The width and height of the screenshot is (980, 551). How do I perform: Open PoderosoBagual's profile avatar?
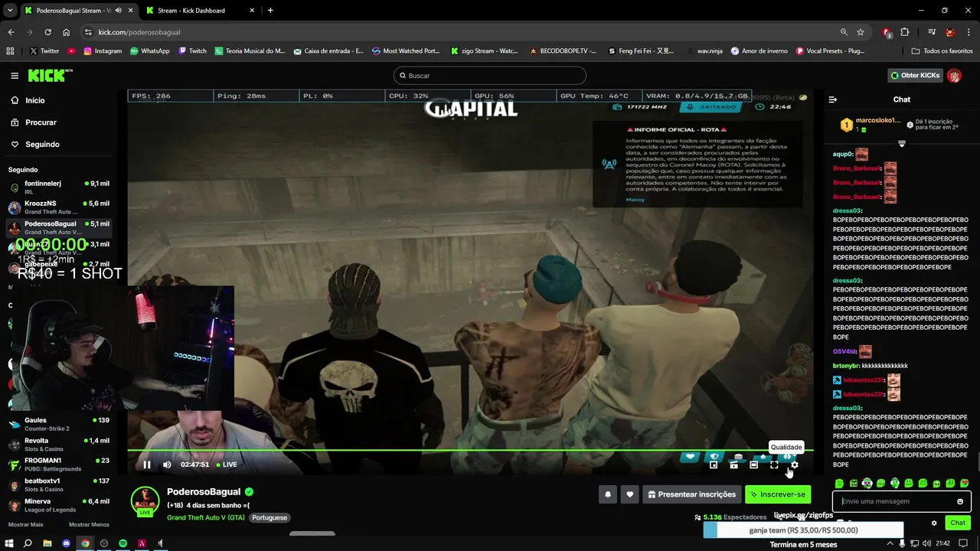click(145, 500)
